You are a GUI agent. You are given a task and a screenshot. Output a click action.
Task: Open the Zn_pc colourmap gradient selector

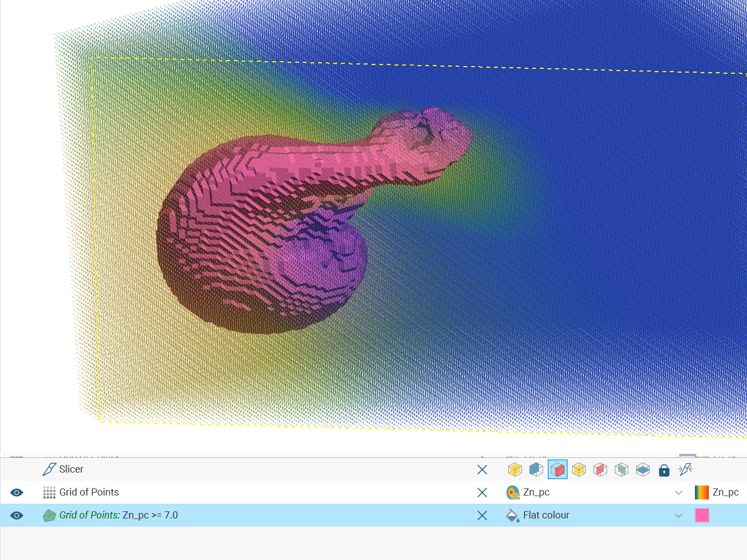[x=702, y=493]
